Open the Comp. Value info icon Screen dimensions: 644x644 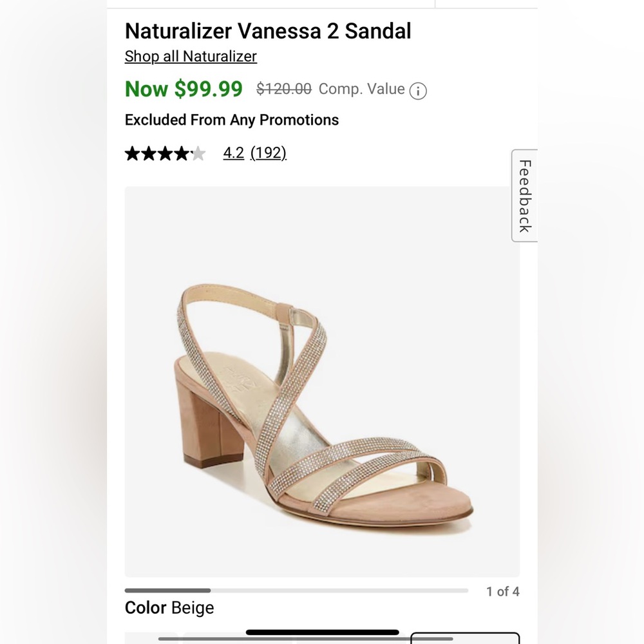(x=417, y=91)
